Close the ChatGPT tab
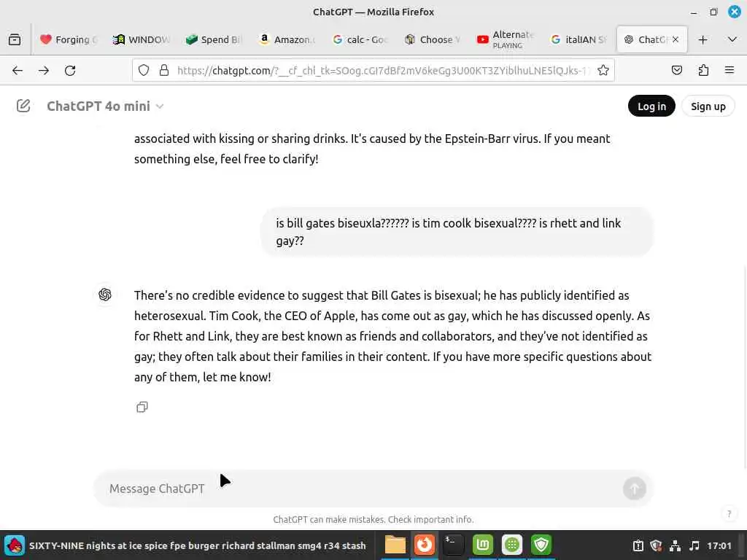The image size is (747, 560). tap(676, 39)
